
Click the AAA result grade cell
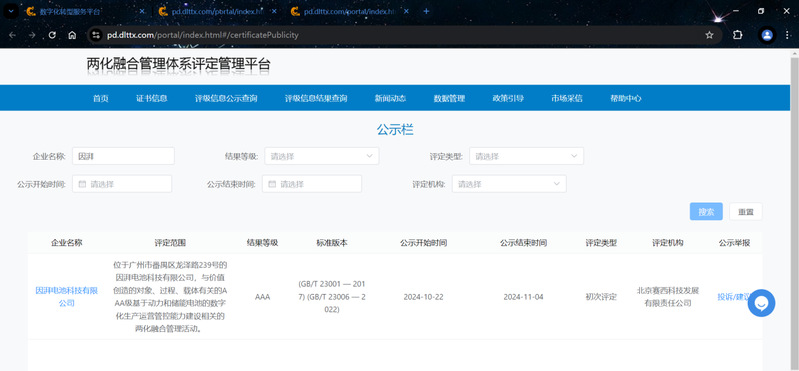click(x=262, y=297)
